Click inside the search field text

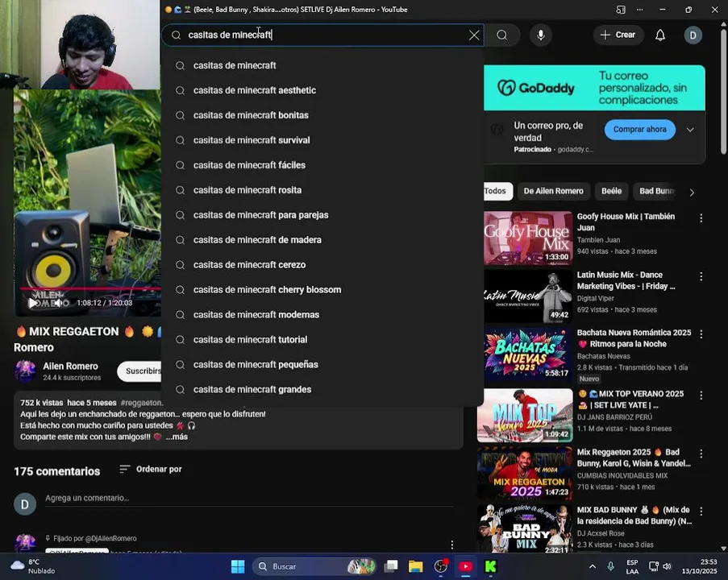pyautogui.click(x=322, y=35)
